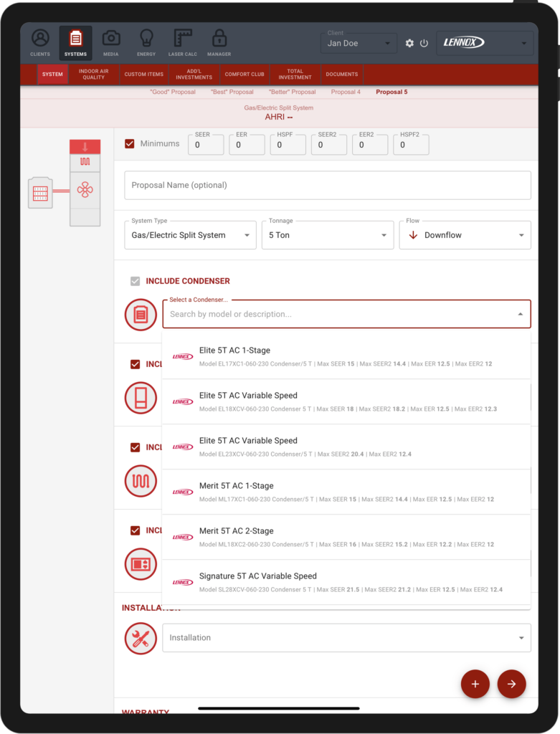
Task: Open the Media camera section
Action: (x=111, y=43)
